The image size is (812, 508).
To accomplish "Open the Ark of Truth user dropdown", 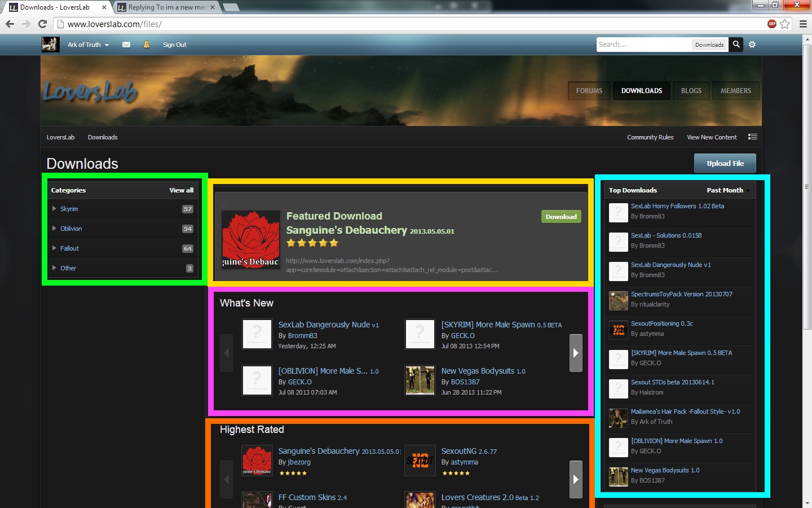I will click(88, 45).
